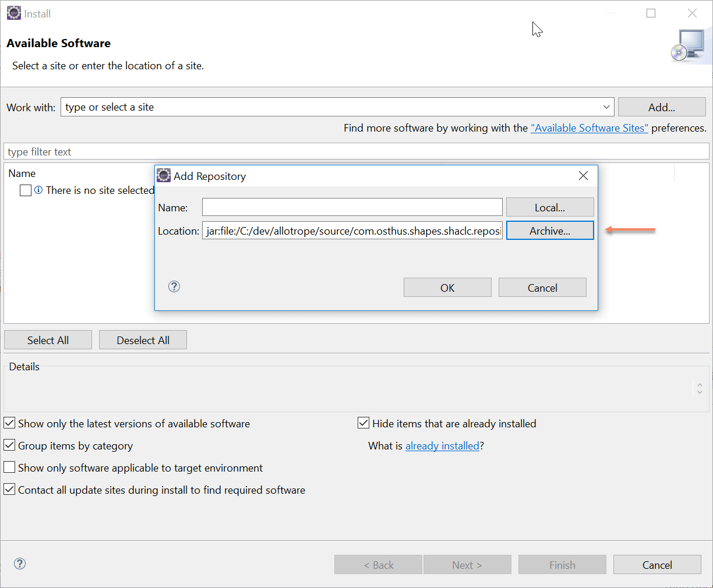The width and height of the screenshot is (713, 588).
Task: Click the Add button next to Work with
Action: pos(662,107)
